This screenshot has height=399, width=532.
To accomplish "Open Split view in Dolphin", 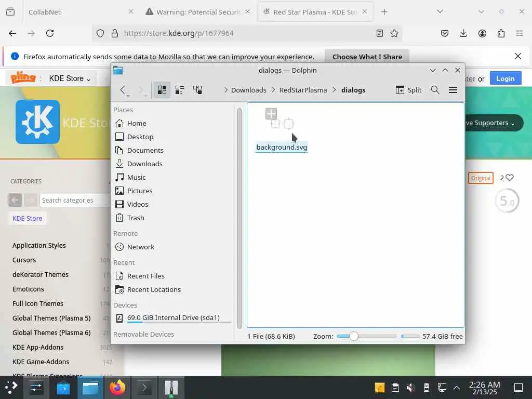I will pyautogui.click(x=408, y=90).
